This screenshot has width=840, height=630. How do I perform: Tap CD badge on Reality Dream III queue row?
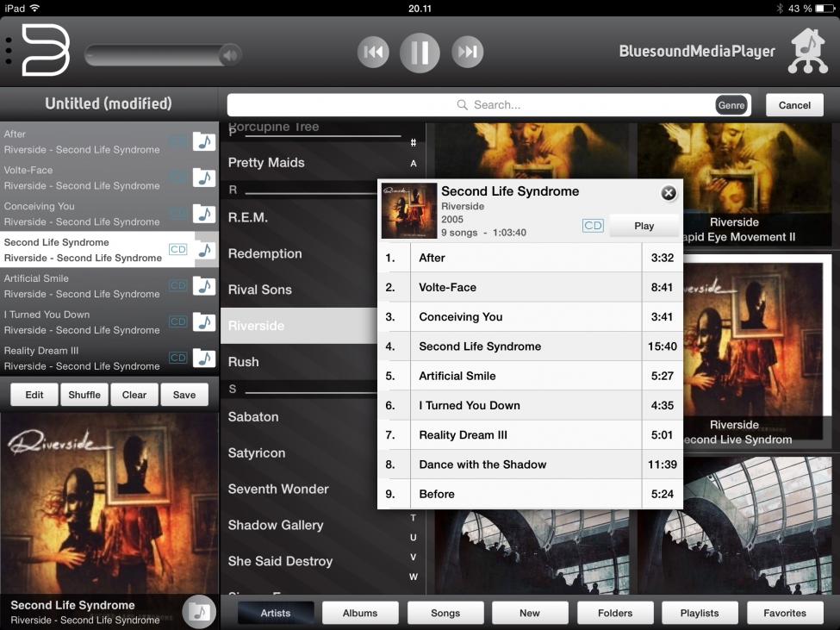177,358
